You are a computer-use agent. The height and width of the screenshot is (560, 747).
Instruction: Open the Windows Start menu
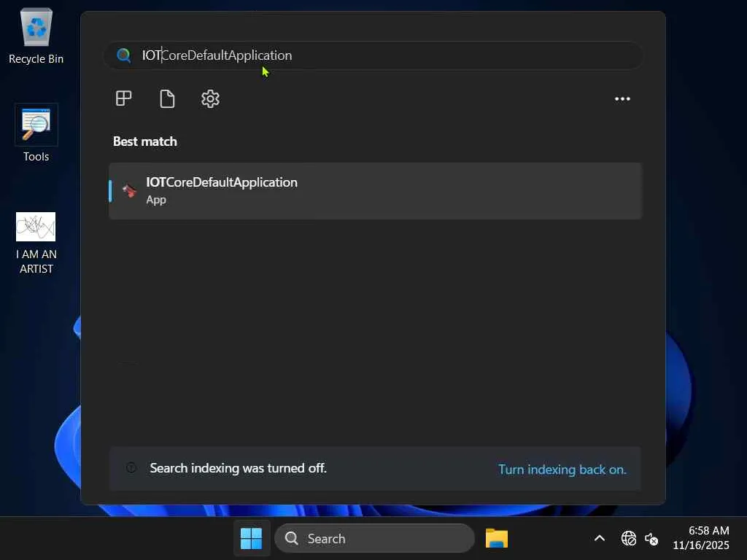click(251, 539)
